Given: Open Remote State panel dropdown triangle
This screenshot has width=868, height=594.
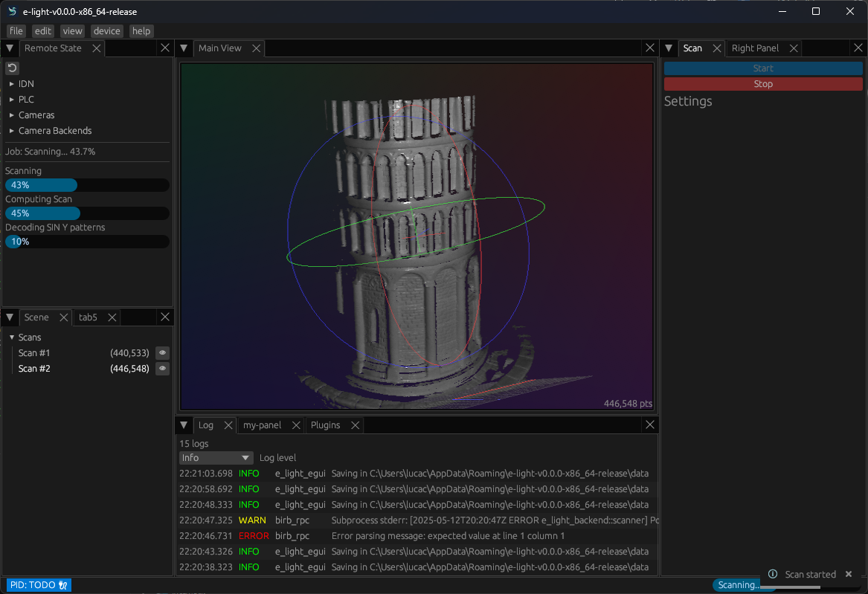Looking at the screenshot, I should point(10,48).
